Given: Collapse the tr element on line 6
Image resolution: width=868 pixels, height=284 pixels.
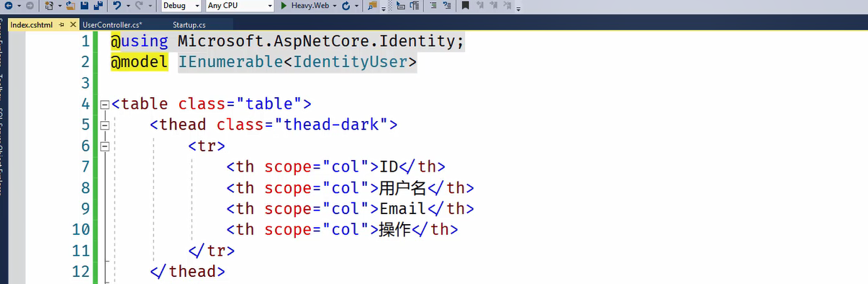Looking at the screenshot, I should pos(105,146).
